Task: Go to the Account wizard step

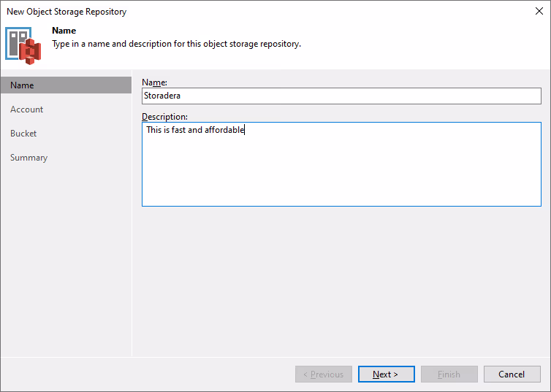Action: pyautogui.click(x=27, y=109)
